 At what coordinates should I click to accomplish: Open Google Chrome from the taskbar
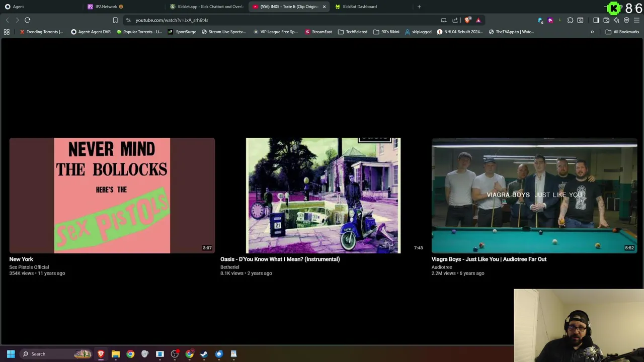coord(130,354)
